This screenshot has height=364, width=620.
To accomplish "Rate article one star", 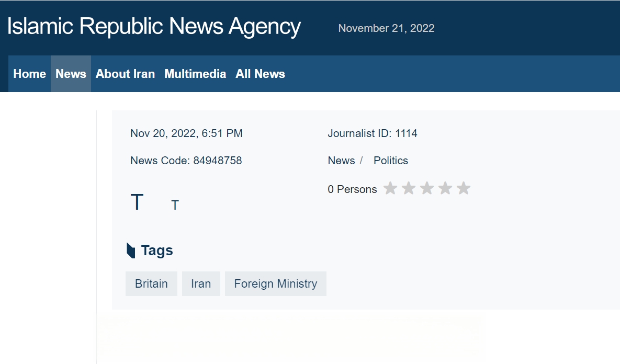I will point(390,188).
